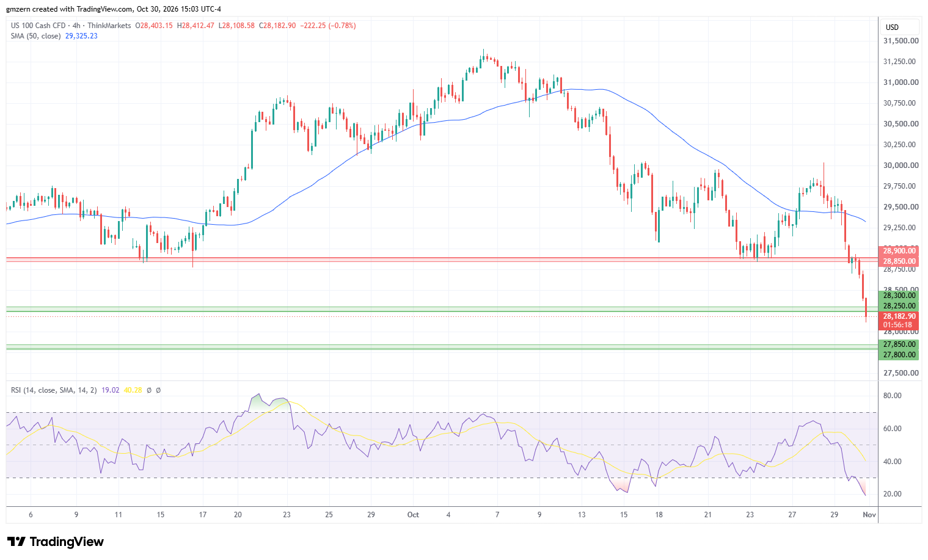Click the Nov label on the time axis

click(869, 515)
